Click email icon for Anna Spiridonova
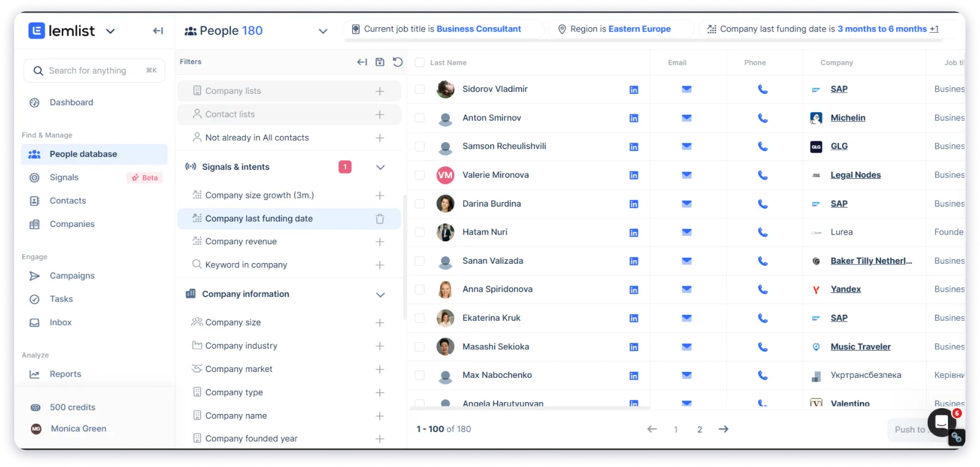 687,289
